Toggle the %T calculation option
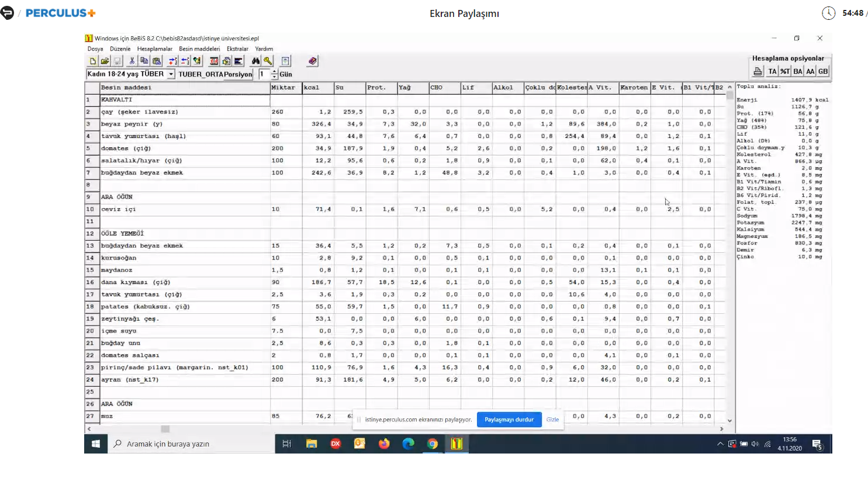 pos(784,71)
